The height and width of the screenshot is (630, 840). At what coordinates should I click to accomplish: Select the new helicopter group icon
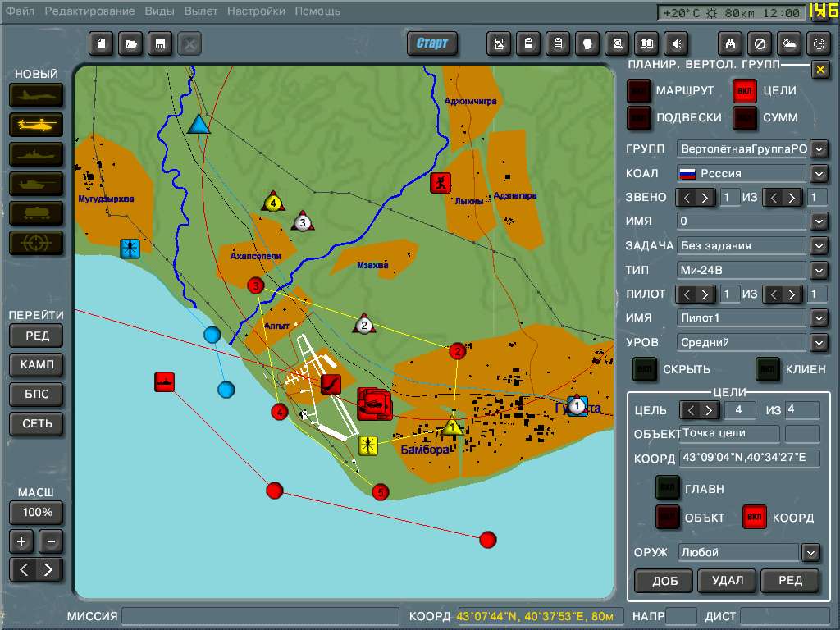pos(36,125)
